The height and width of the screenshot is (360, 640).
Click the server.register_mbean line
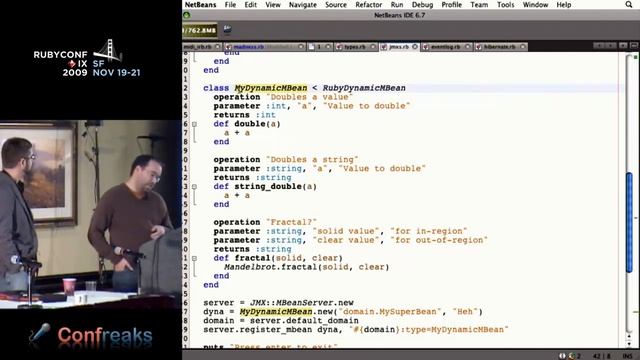356,330
